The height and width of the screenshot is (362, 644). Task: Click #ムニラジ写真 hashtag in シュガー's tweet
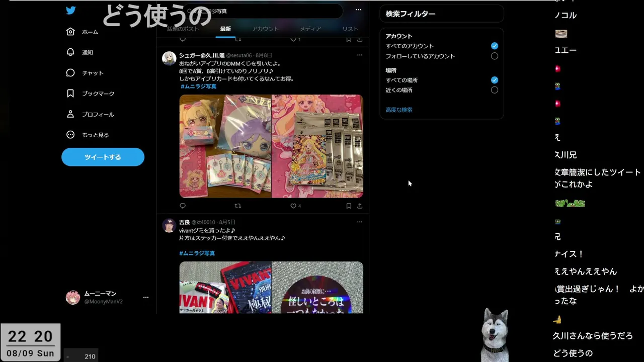(x=198, y=86)
